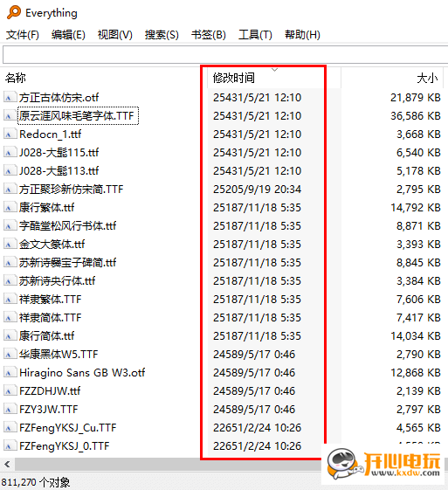
Task: Click the font icon of FZFengYKSJ_Cu.TTF
Action: click(x=10, y=427)
